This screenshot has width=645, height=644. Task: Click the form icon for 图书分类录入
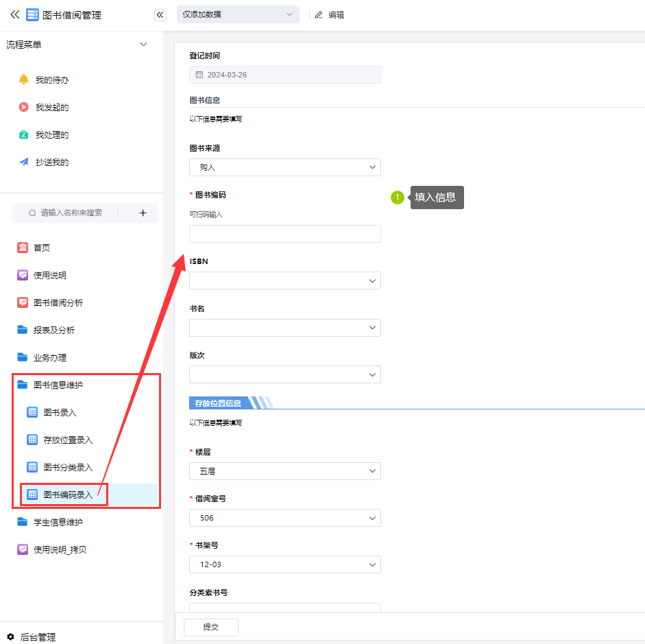(32, 467)
